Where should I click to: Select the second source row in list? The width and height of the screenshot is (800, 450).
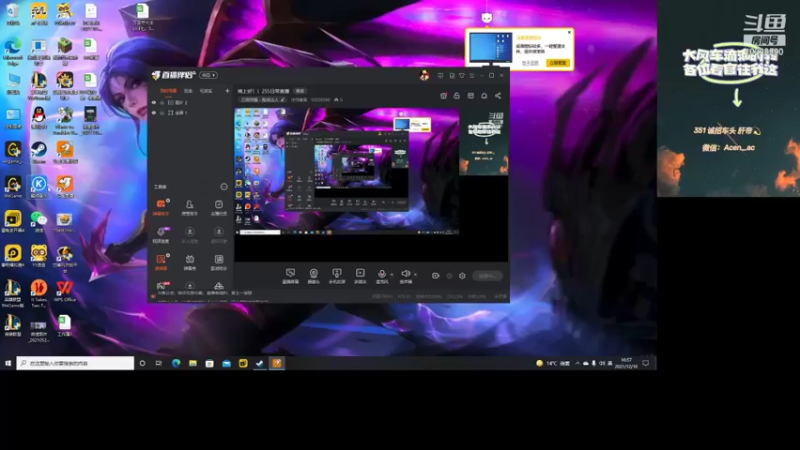190,113
